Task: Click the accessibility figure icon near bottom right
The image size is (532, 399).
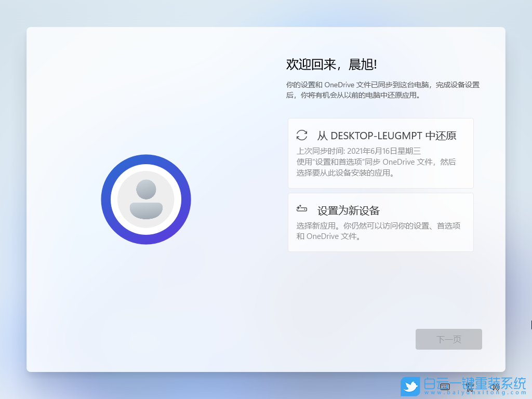Action: (x=470, y=387)
